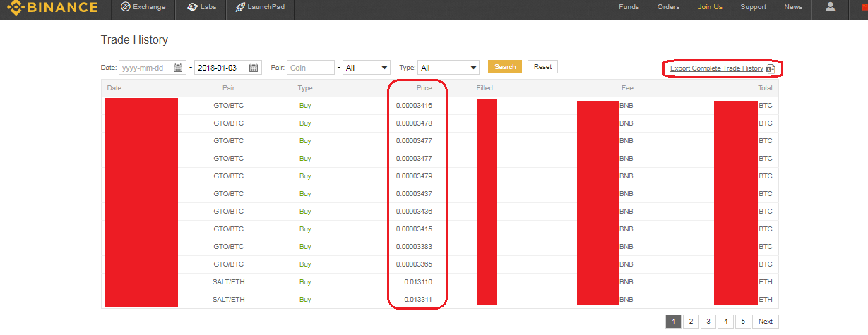Click Join Us link
The width and height of the screenshot is (868, 335).
[710, 7]
